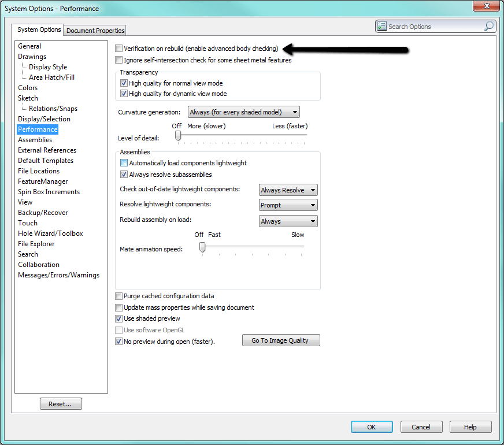The height and width of the screenshot is (445, 504).
Task: Uncheck Use shaded preview
Action: click(x=118, y=318)
